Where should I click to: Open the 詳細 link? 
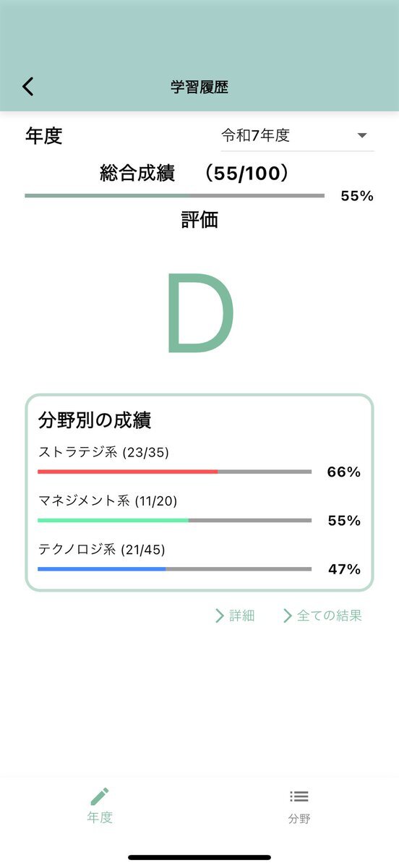pyautogui.click(x=235, y=616)
